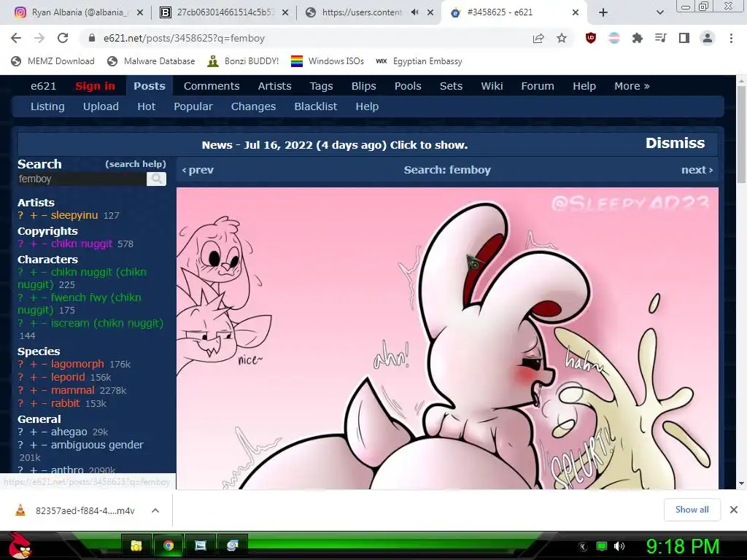The width and height of the screenshot is (747, 560).
Task: Toggle the Chrome side panel
Action: pos(684,38)
